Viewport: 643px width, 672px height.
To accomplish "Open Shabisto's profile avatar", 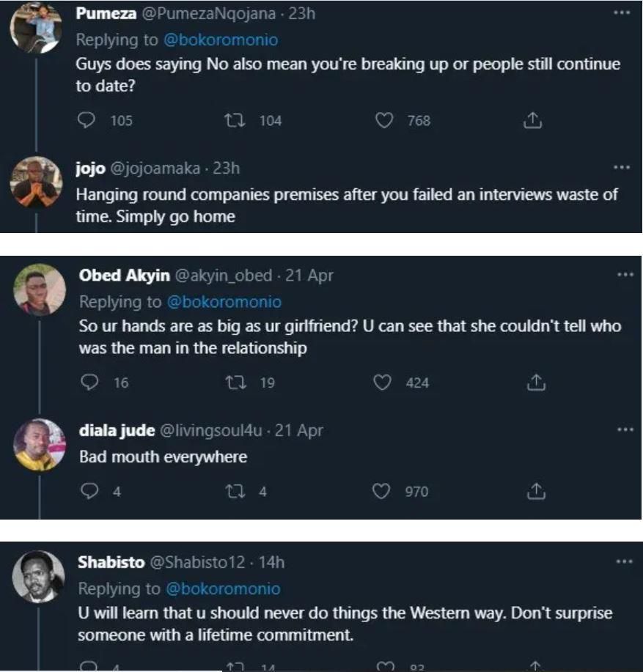I will (39, 576).
